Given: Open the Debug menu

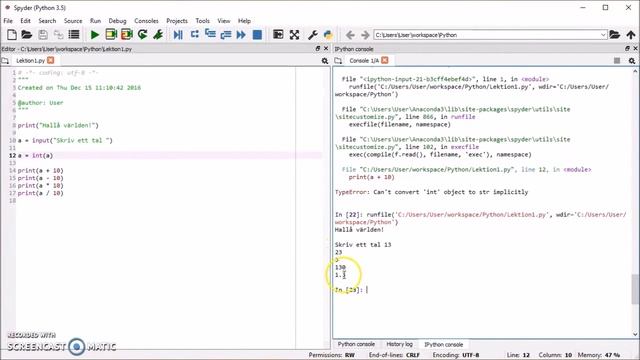Looking at the screenshot, I should tap(118, 21).
